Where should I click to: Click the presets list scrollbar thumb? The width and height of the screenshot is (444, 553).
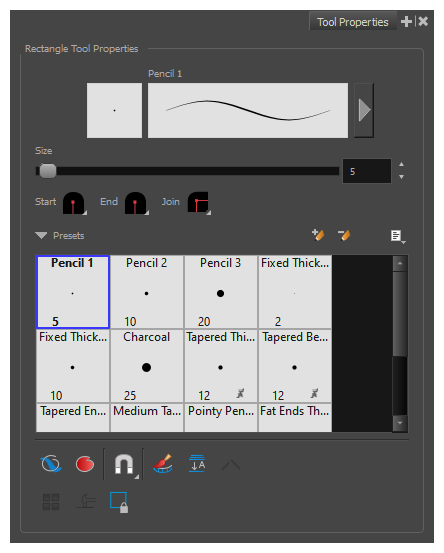pyautogui.click(x=400, y=314)
